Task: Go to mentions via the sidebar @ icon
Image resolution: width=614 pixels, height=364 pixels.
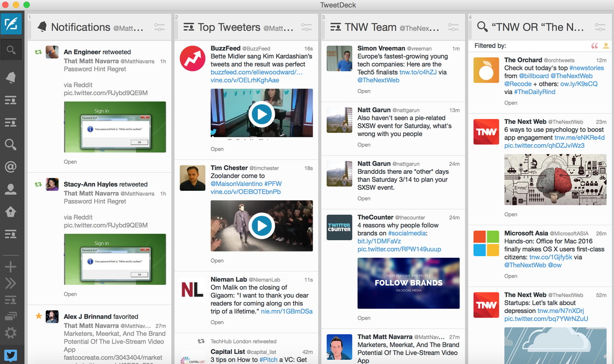Action: [x=11, y=167]
